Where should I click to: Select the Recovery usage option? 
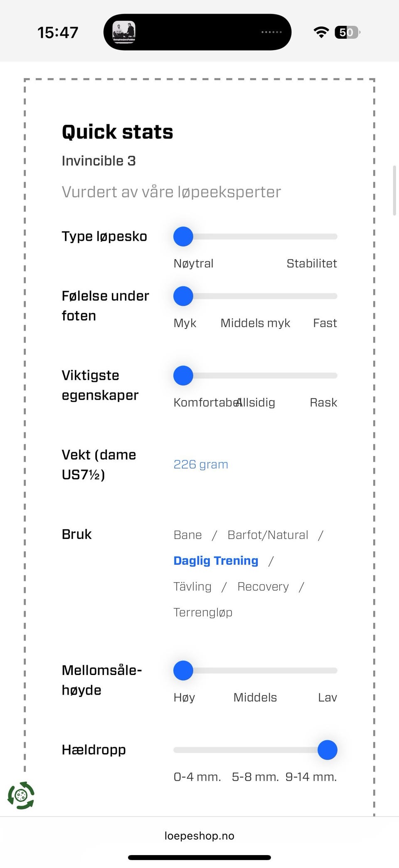point(263,586)
